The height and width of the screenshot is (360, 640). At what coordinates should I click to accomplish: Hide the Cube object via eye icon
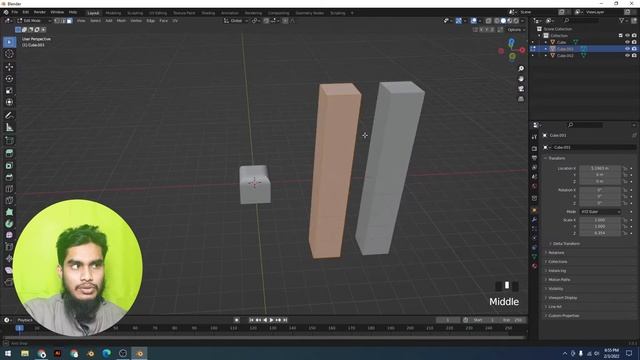(627, 42)
